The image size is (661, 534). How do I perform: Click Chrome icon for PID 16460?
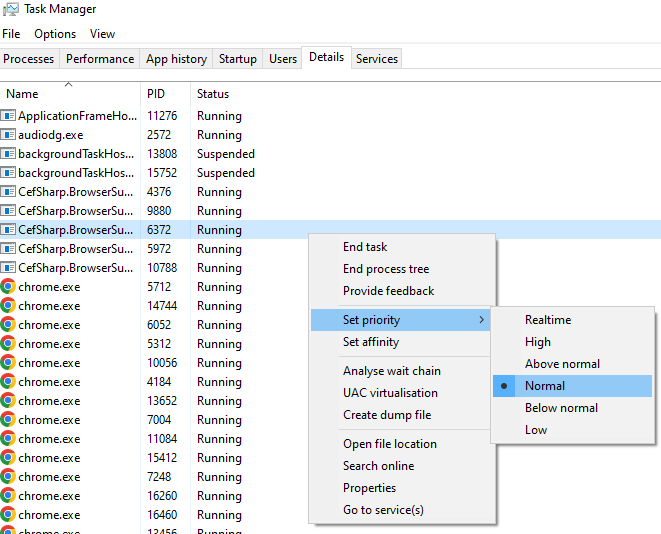pyautogui.click(x=9, y=515)
